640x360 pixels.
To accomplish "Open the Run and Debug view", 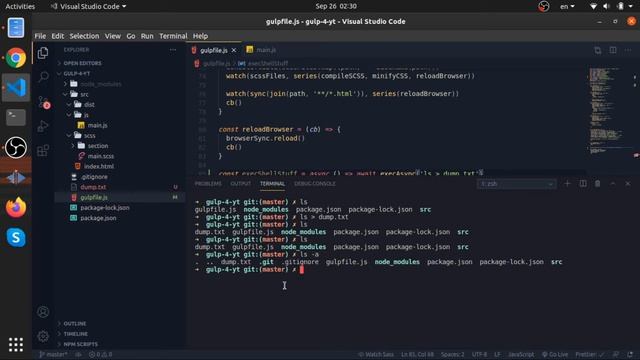I will 43,126.
